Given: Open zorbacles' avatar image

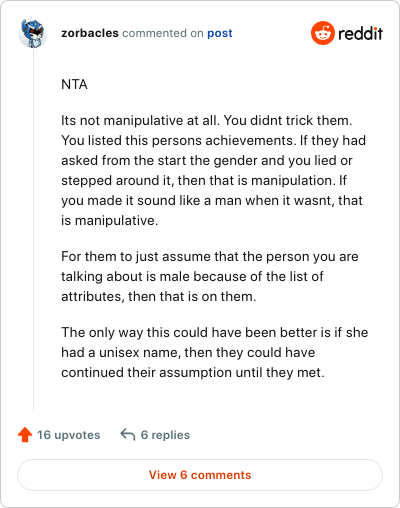Looking at the screenshot, I should click(32, 32).
